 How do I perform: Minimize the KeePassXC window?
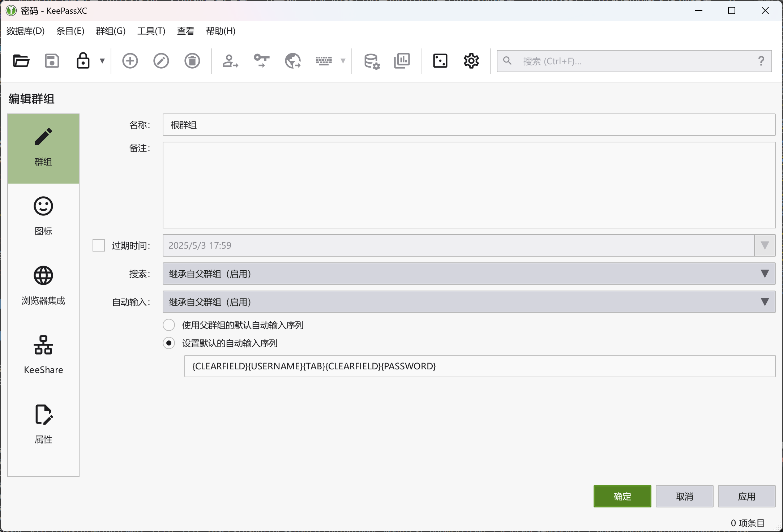pos(699,10)
